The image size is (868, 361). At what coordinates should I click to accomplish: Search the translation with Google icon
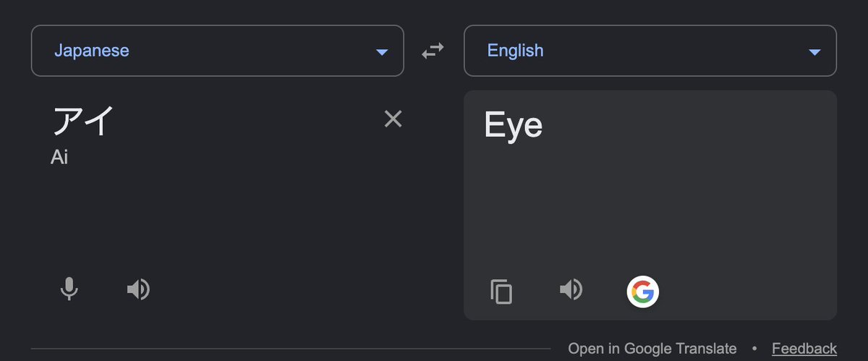tap(642, 292)
